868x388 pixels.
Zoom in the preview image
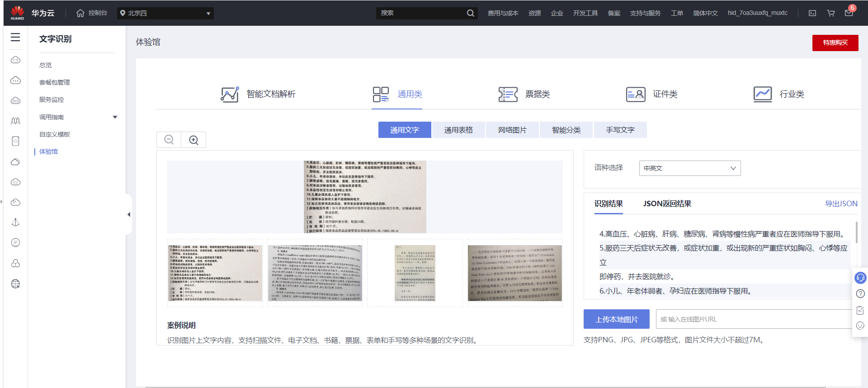click(193, 140)
